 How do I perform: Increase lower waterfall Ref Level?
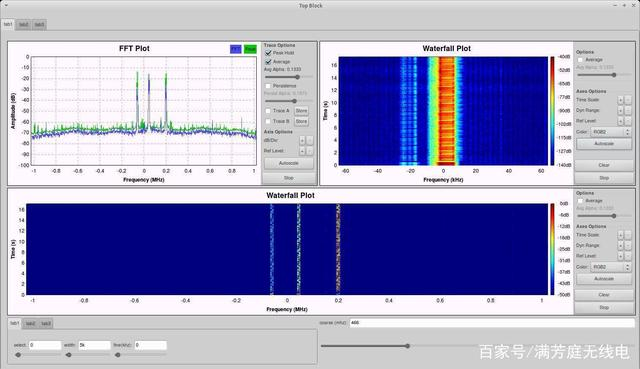(620, 256)
